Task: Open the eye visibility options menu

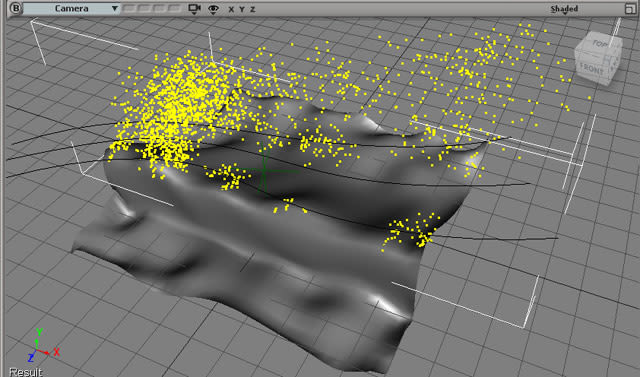Action: tap(213, 9)
